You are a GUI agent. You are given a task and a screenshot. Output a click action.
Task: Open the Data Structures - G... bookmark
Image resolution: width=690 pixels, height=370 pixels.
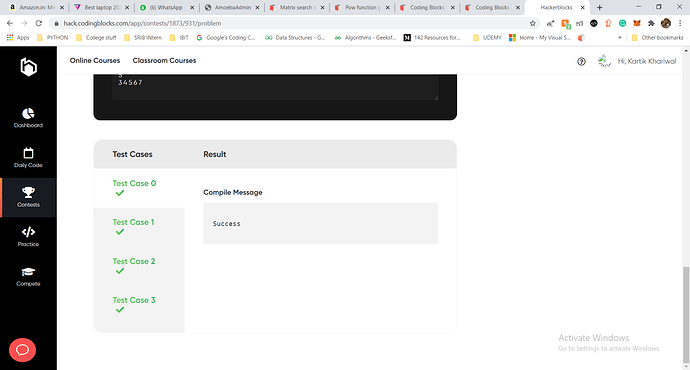pyautogui.click(x=295, y=38)
